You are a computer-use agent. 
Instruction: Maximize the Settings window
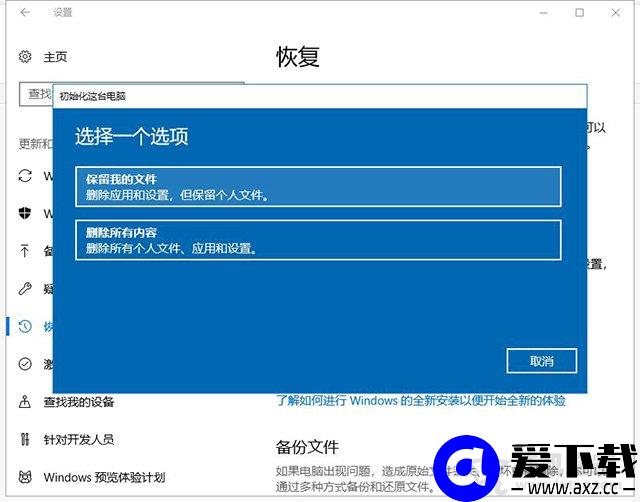click(579, 13)
